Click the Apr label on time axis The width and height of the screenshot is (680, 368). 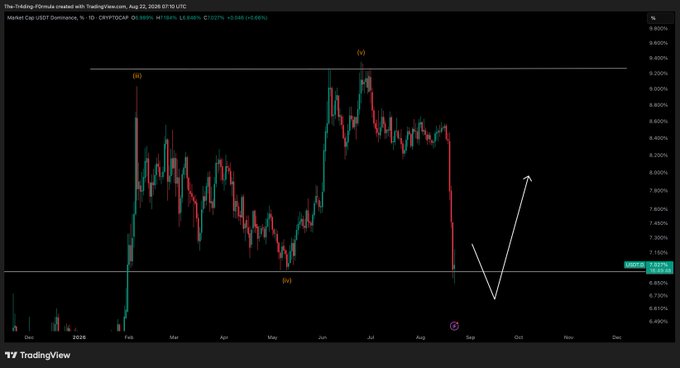tap(224, 337)
